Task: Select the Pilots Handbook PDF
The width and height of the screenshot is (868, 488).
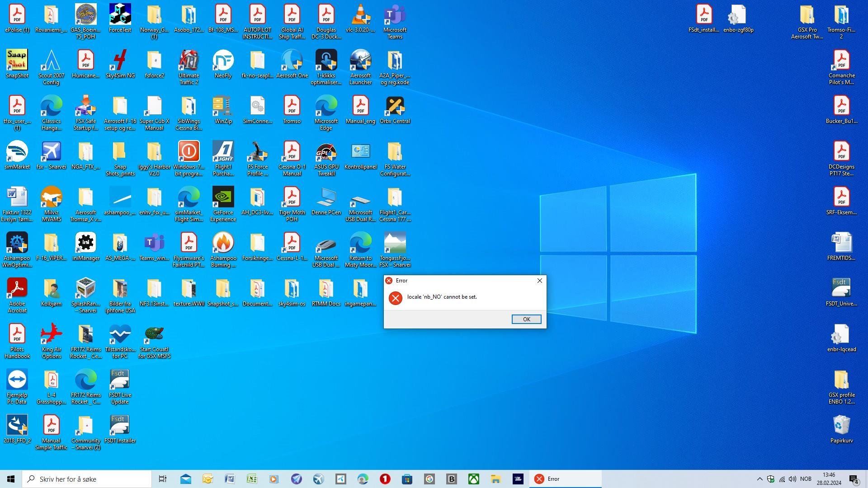Action: pyautogui.click(x=17, y=341)
